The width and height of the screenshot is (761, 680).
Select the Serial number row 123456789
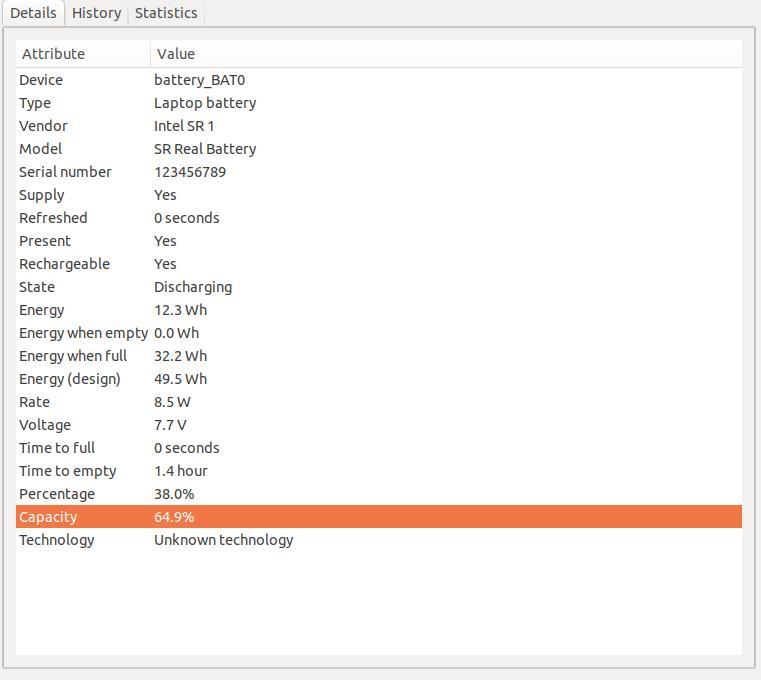pos(379,172)
